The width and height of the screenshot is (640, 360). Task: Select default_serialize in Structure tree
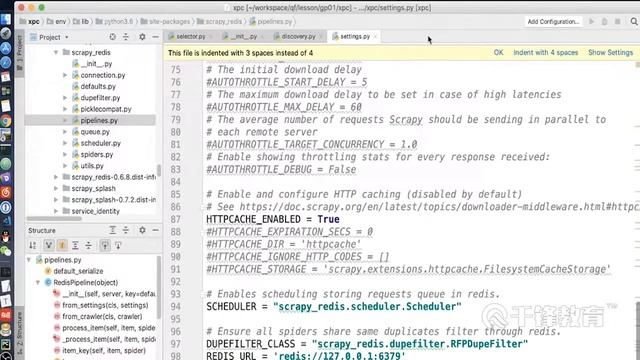pyautogui.click(x=78, y=271)
